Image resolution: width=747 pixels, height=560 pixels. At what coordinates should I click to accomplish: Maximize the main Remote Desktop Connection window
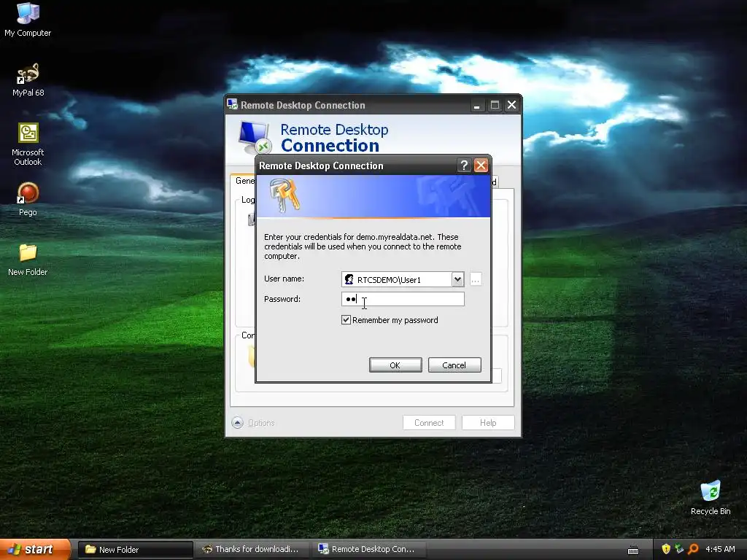pyautogui.click(x=495, y=105)
